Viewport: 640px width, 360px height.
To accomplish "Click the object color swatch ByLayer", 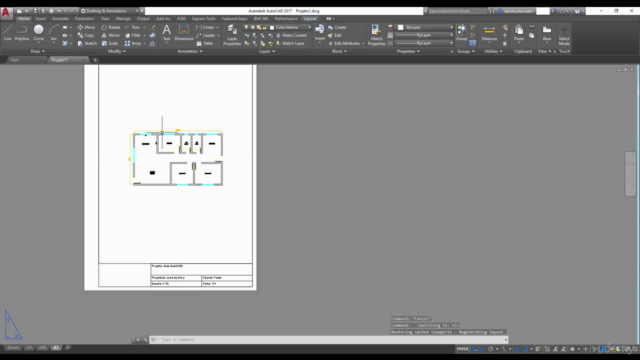I will tap(401, 27).
